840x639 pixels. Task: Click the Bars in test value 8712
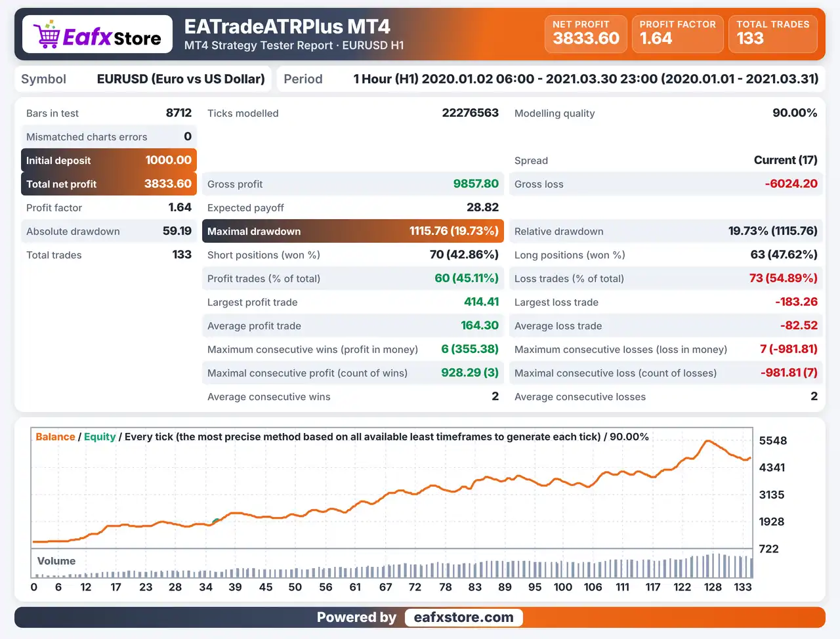(178, 113)
